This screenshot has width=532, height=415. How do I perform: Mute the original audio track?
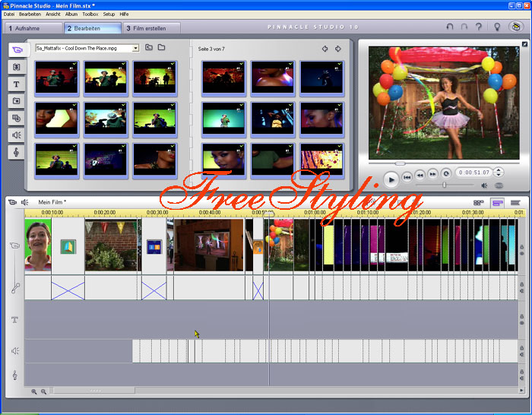[x=522, y=291]
